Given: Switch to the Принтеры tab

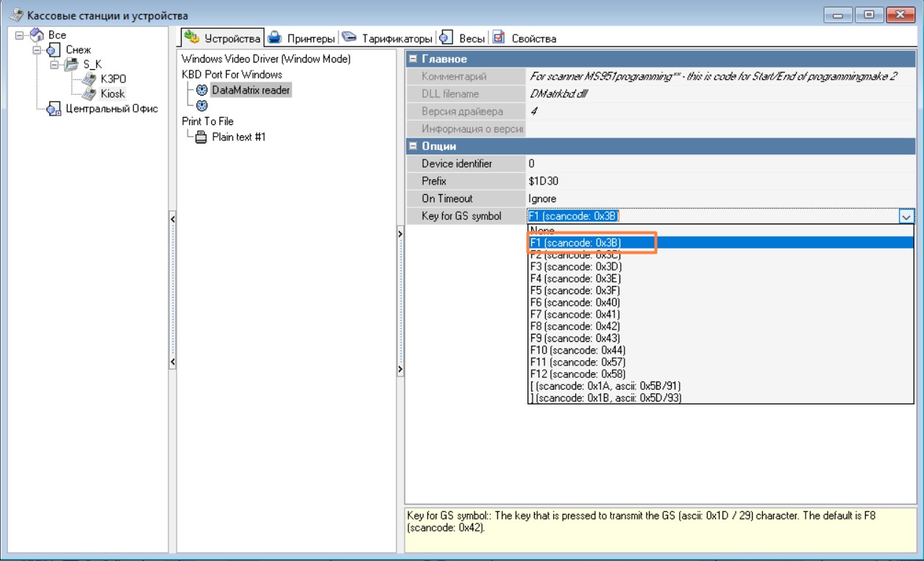Looking at the screenshot, I should 301,38.
